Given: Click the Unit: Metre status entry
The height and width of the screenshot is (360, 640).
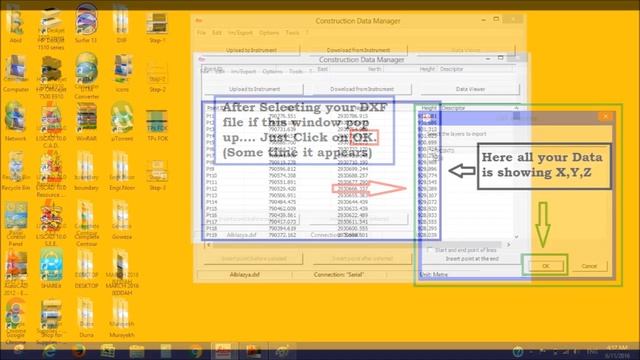Looking at the screenshot, I should (x=433, y=275).
